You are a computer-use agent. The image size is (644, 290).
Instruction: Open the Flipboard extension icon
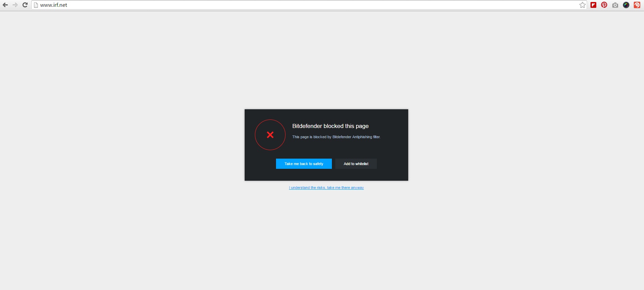tap(593, 5)
